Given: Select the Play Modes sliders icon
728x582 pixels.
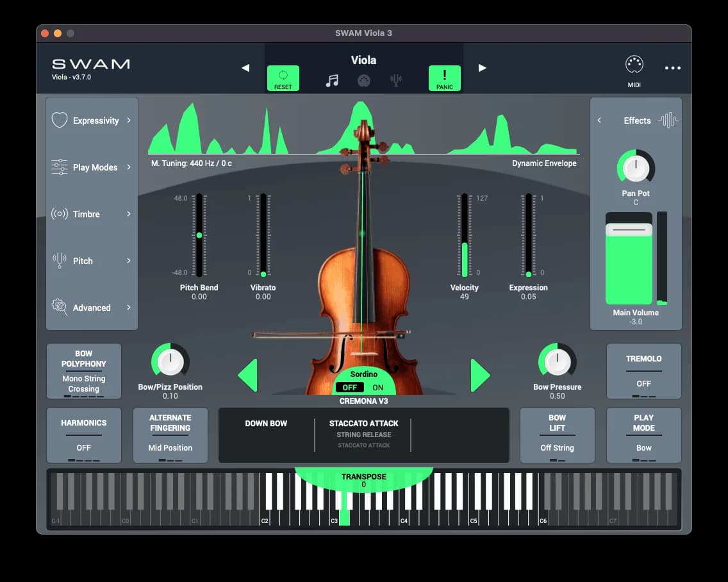Looking at the screenshot, I should (x=58, y=167).
